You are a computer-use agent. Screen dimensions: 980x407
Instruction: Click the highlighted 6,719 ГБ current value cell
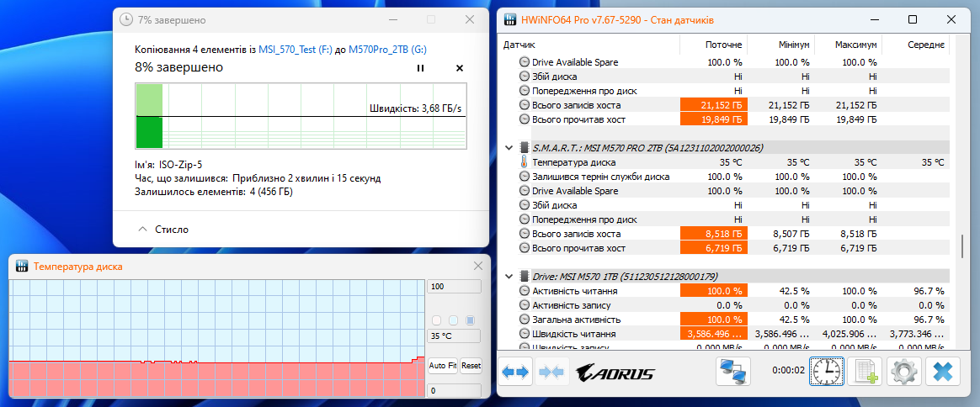click(713, 248)
